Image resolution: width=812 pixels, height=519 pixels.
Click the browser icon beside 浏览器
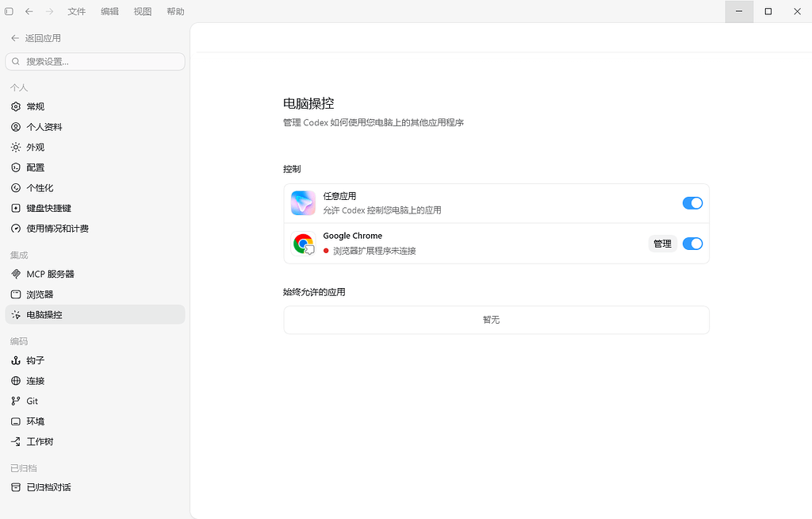click(x=16, y=294)
